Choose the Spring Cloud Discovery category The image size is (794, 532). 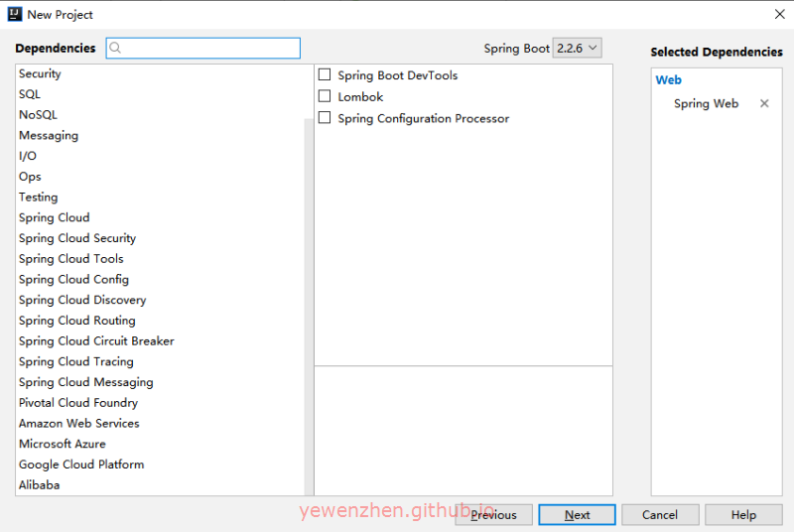[x=82, y=300]
